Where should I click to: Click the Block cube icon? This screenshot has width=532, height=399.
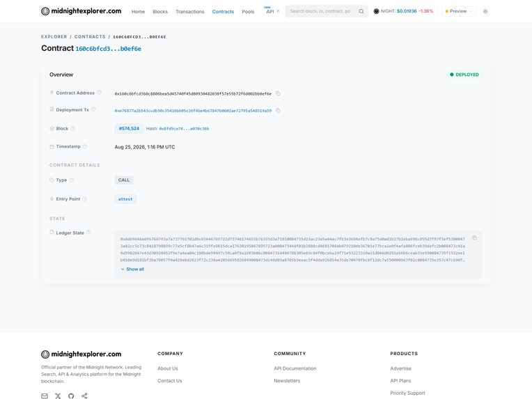point(52,129)
